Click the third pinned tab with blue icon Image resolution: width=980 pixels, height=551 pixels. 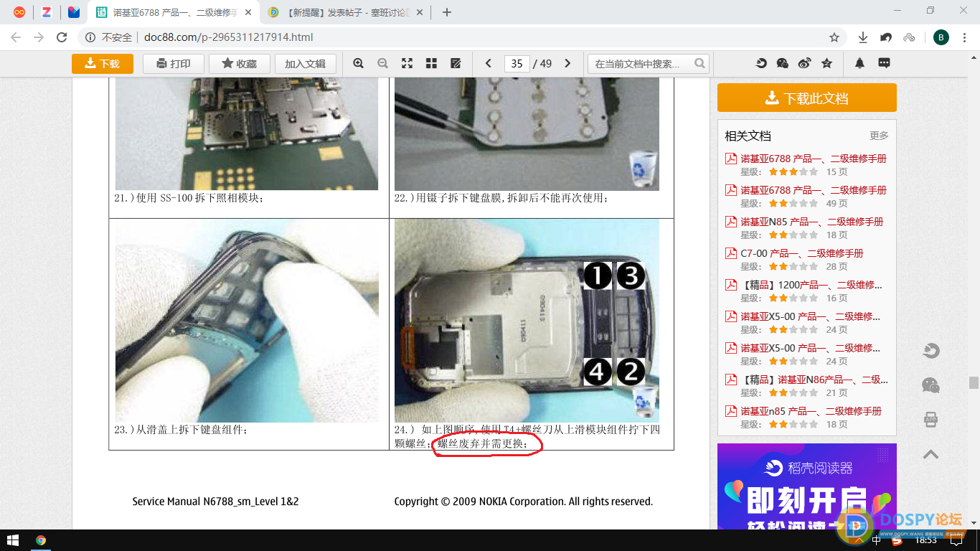click(74, 12)
